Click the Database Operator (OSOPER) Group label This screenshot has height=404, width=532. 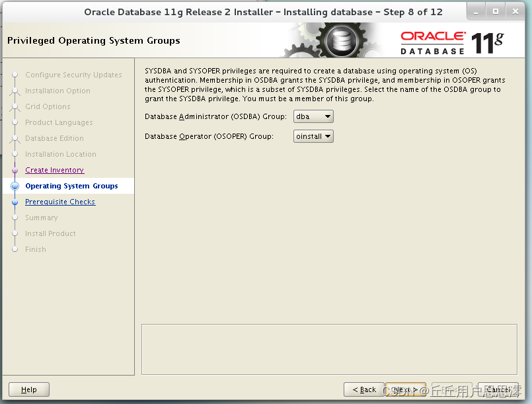pyautogui.click(x=209, y=136)
